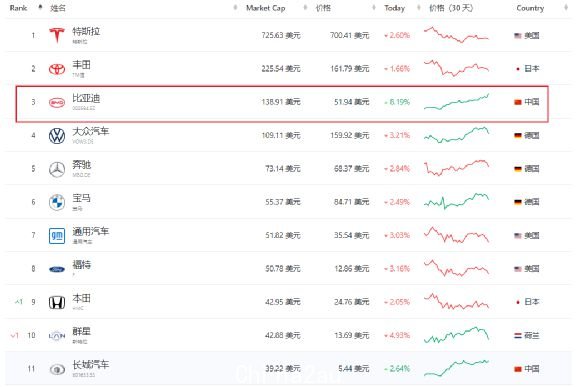This screenshot has width=576, height=387.
Task: Click the Honda logo icon
Action: click(x=57, y=302)
